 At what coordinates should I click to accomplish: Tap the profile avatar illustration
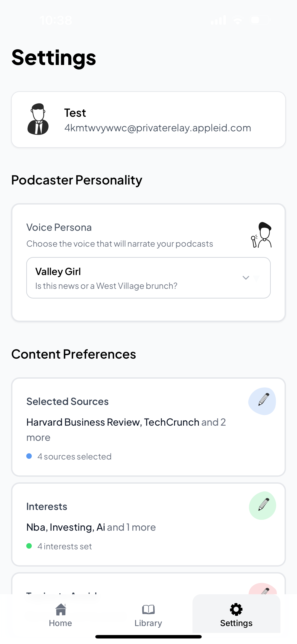point(38,119)
